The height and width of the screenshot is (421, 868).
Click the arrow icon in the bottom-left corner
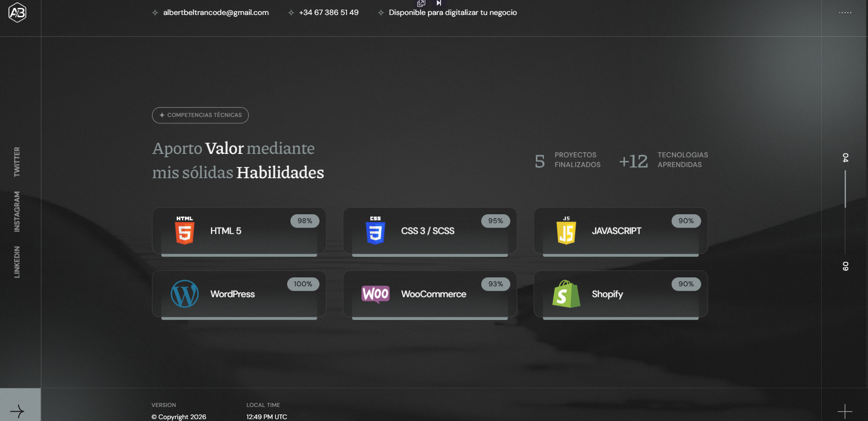coord(17,411)
